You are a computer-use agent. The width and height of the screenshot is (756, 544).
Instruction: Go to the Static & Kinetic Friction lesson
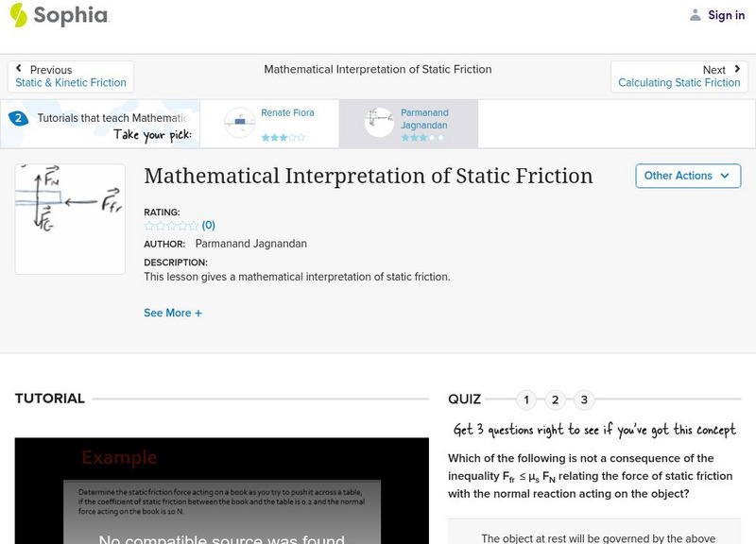72,82
